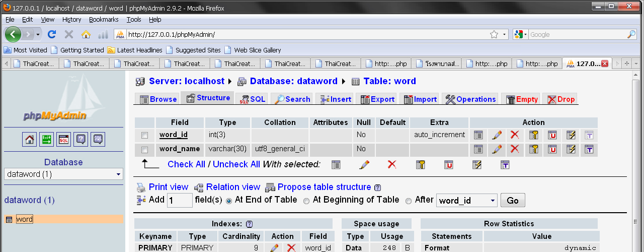Select At End of Table radio
Viewport: 644px width, 252px height.
click(229, 201)
